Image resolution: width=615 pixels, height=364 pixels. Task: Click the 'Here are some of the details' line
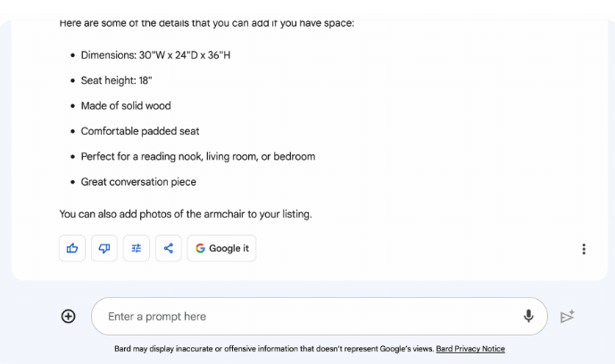pos(206,22)
